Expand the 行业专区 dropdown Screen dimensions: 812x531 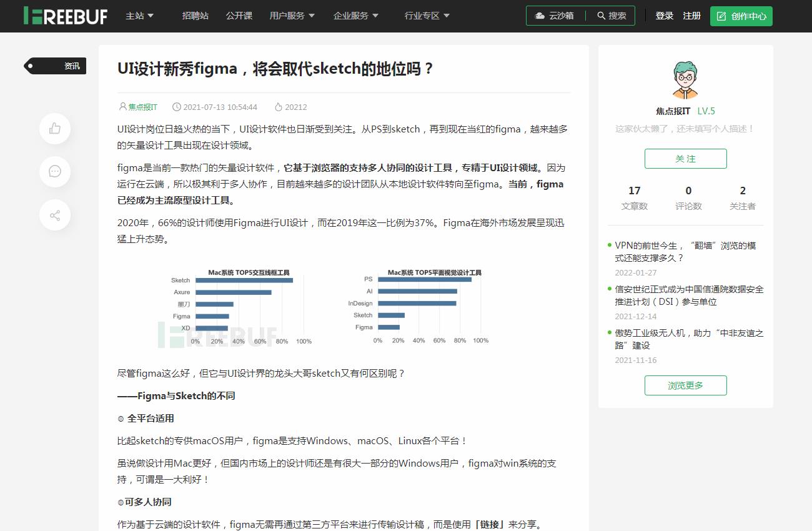tap(427, 16)
